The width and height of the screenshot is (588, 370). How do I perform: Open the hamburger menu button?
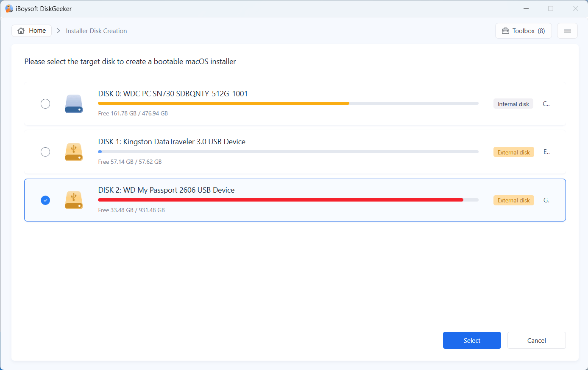[567, 31]
